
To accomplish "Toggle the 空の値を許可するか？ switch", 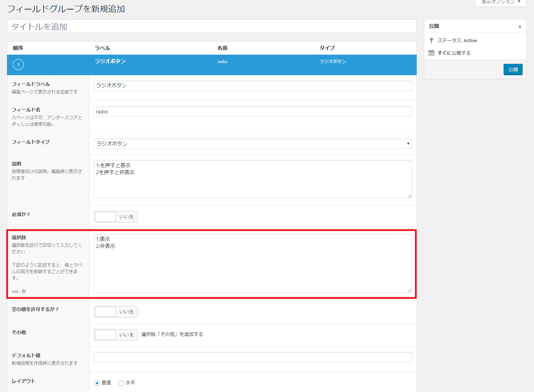I will (116, 312).
